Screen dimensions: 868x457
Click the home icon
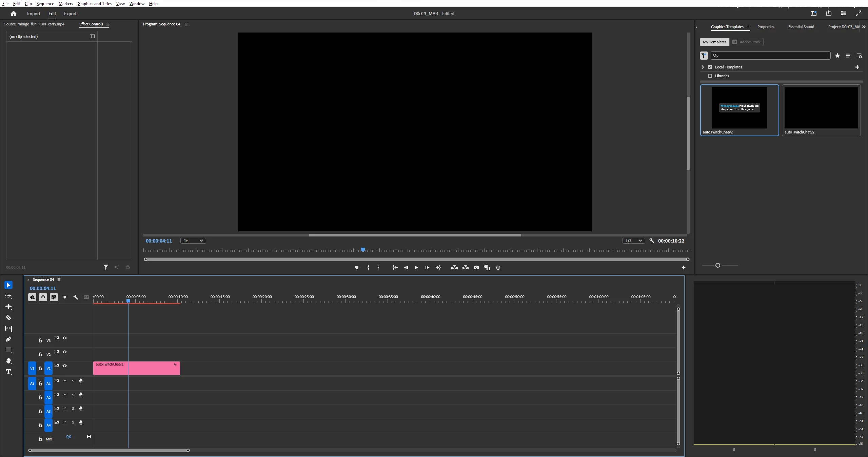point(14,14)
